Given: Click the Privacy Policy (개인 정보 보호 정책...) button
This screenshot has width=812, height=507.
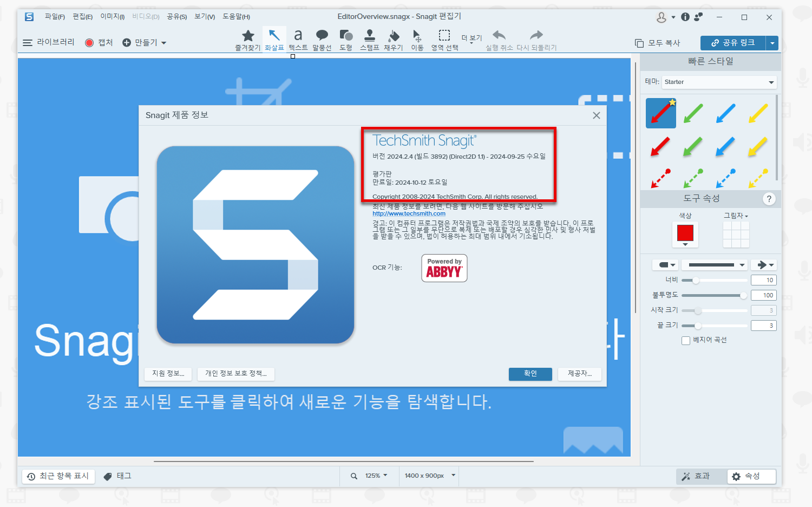Looking at the screenshot, I should (x=236, y=374).
